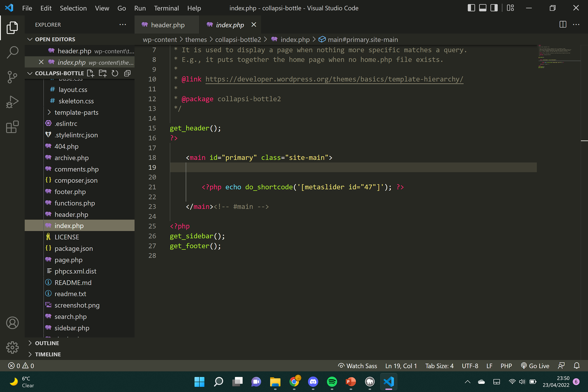
Task: Start Go Live server
Action: pos(535,366)
